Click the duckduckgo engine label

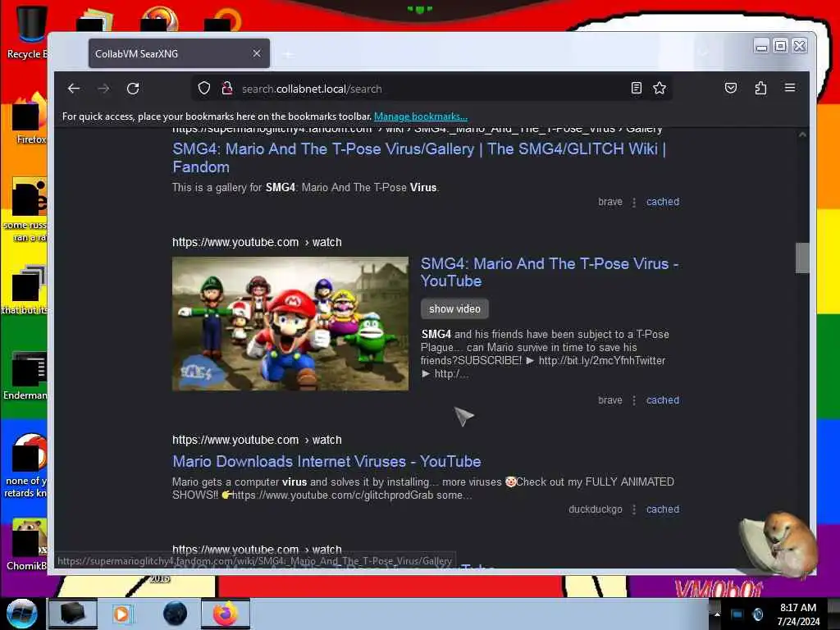coord(596,509)
